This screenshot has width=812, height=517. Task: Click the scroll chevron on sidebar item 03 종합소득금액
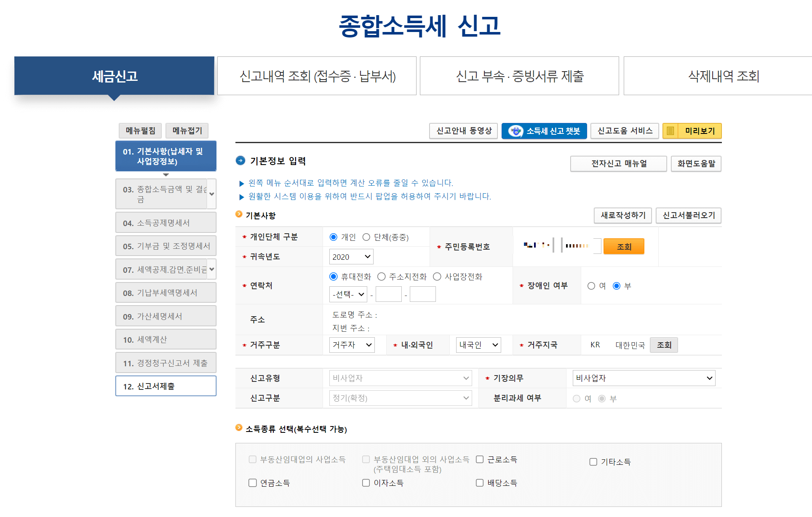[x=212, y=194]
